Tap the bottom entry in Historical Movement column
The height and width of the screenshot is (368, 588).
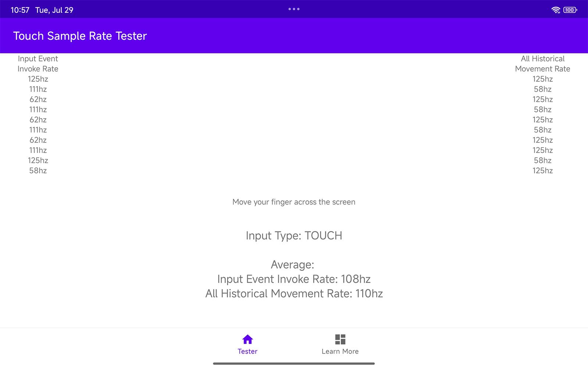pos(542,170)
